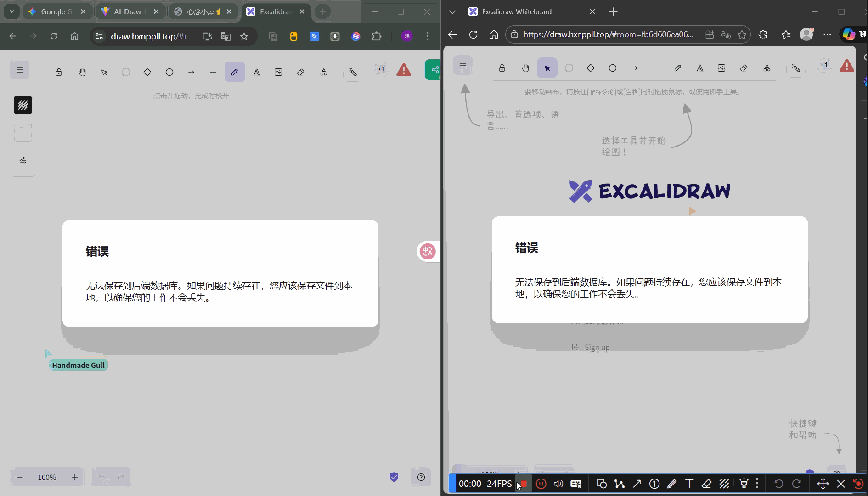Toggle tool lock in left Excalidraw toolbar
The height and width of the screenshot is (496, 868).
pyautogui.click(x=59, y=72)
